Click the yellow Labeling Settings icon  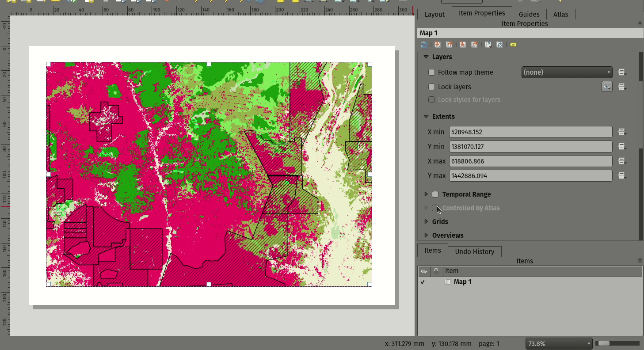(x=513, y=45)
